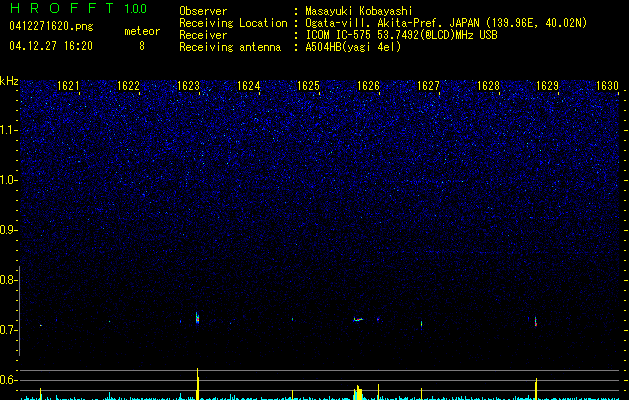
Task: Click the 1622 time marker
Action: 128,86
